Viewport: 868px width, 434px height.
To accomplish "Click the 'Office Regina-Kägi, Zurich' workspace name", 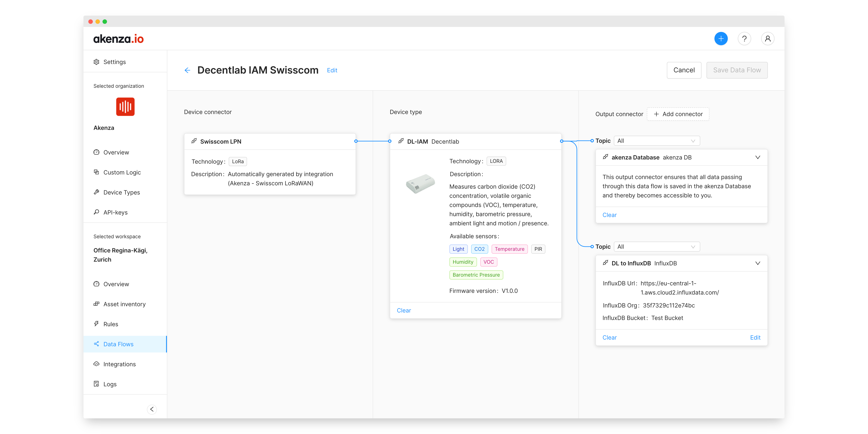I will pos(120,255).
